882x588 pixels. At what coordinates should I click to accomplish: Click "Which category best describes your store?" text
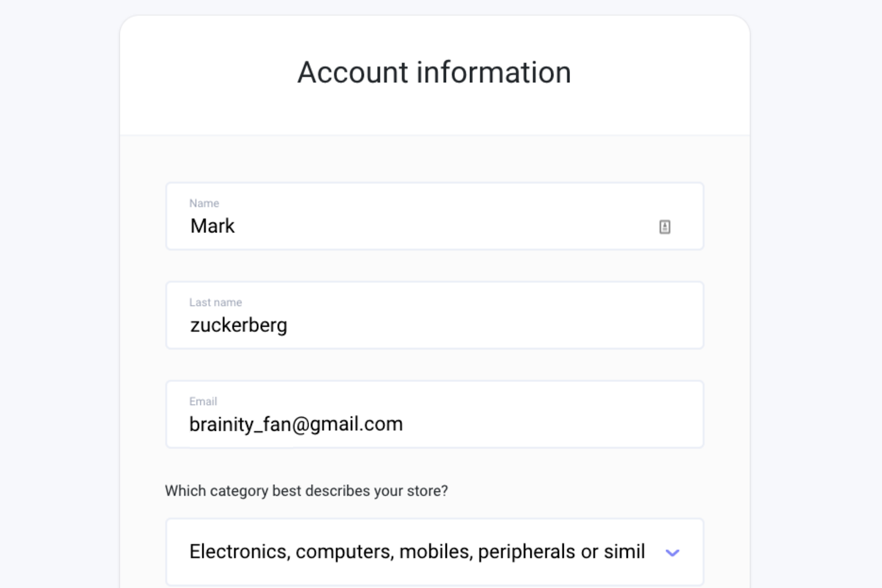[306, 490]
